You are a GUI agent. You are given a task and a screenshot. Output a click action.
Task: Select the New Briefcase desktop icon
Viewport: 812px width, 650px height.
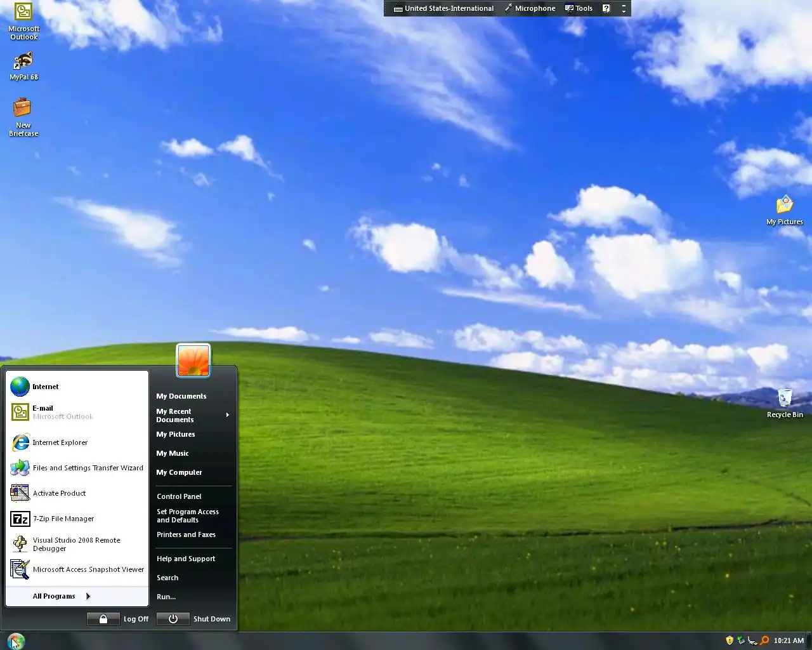pyautogui.click(x=23, y=117)
